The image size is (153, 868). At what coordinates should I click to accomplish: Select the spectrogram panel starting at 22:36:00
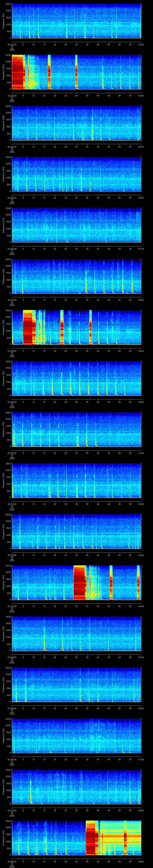pyautogui.click(x=77, y=736)
